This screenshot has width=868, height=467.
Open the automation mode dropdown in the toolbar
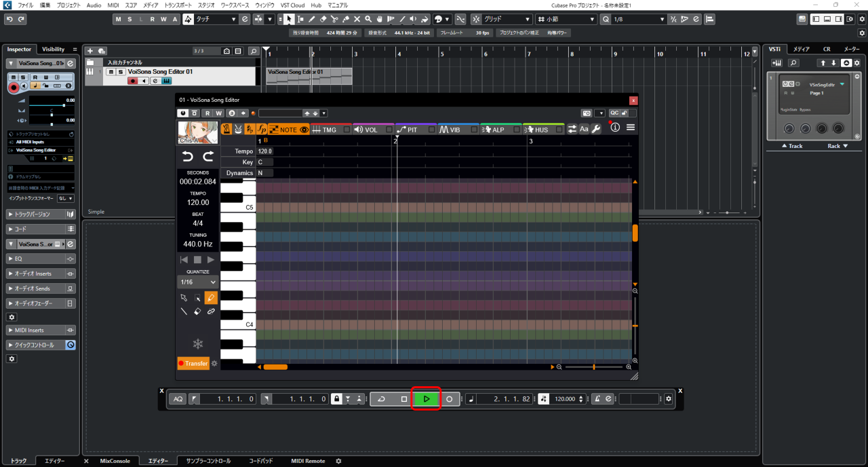pyautogui.click(x=216, y=19)
